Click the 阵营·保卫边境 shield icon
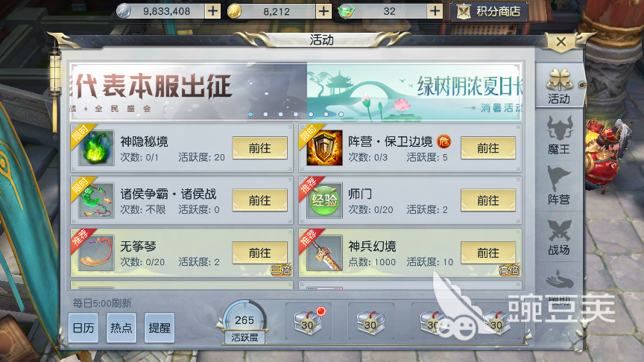The height and width of the screenshot is (362, 644). (324, 147)
